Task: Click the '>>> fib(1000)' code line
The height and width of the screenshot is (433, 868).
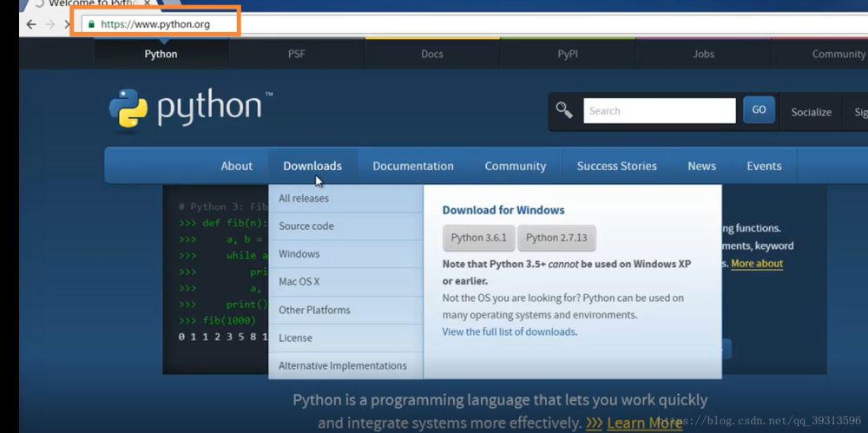Action: [218, 320]
